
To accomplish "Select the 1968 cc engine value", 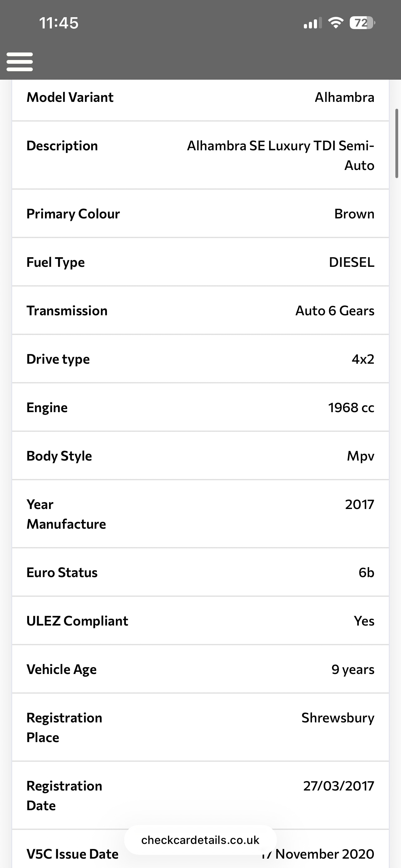I will point(351,408).
